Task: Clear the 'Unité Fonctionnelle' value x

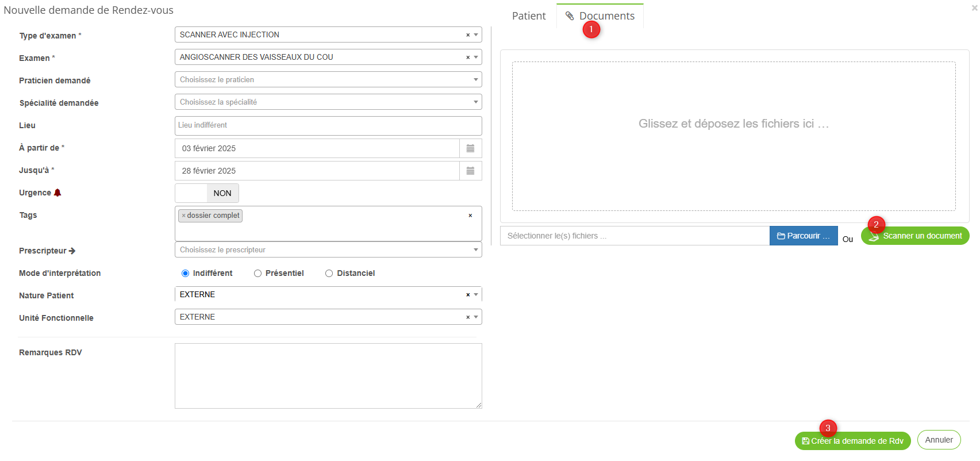Action: [x=468, y=317]
